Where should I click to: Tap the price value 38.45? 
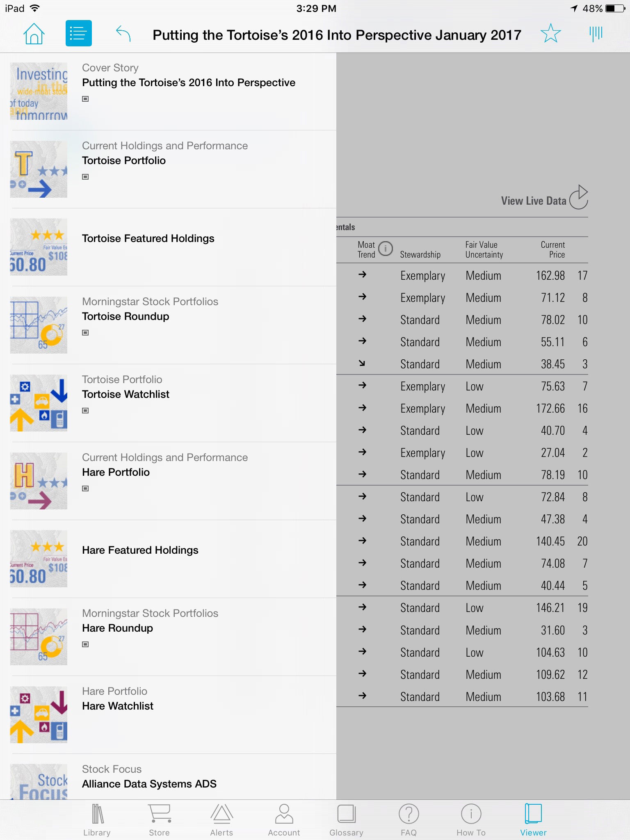point(552,364)
